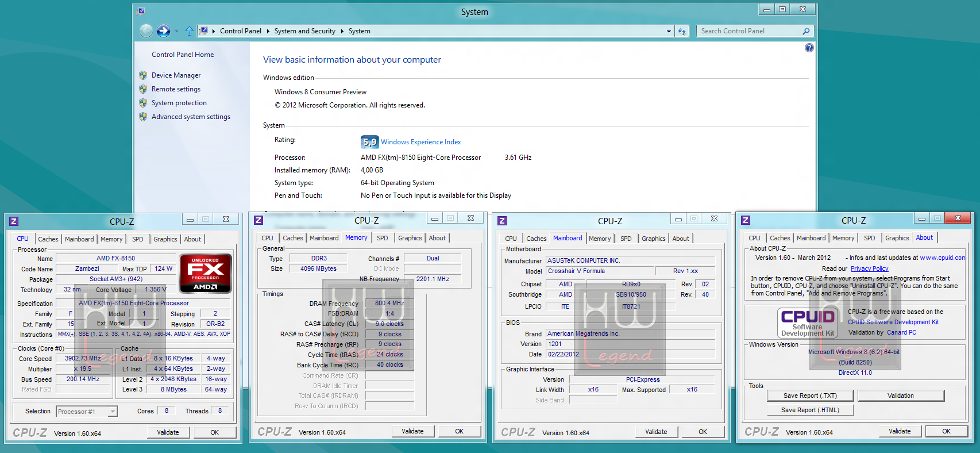Screen dimensions: 980x453
Task: Click the DRAM Frequency 800.4 MHz value
Action: [x=389, y=303]
